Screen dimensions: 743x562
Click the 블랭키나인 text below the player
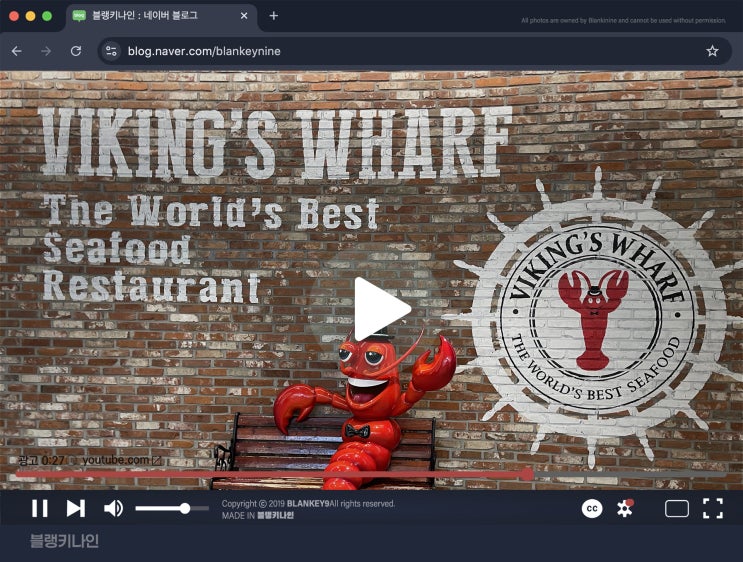(x=64, y=541)
